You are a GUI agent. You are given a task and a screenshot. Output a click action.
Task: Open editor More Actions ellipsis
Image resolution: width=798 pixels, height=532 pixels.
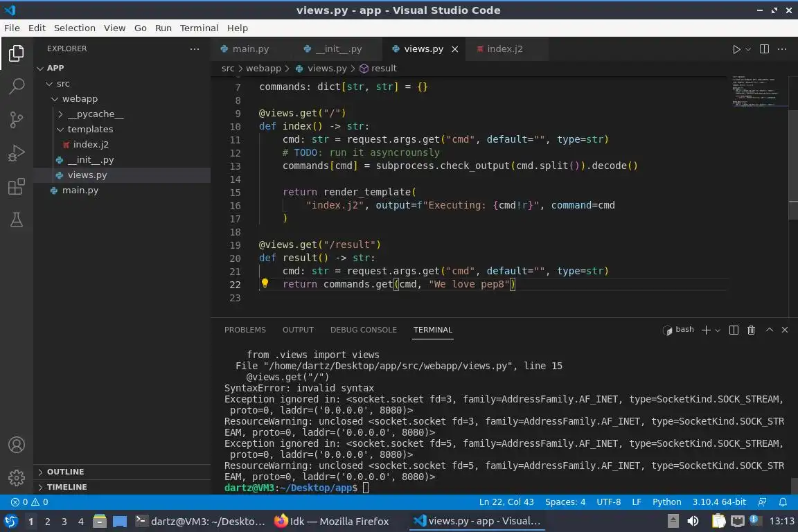782,49
